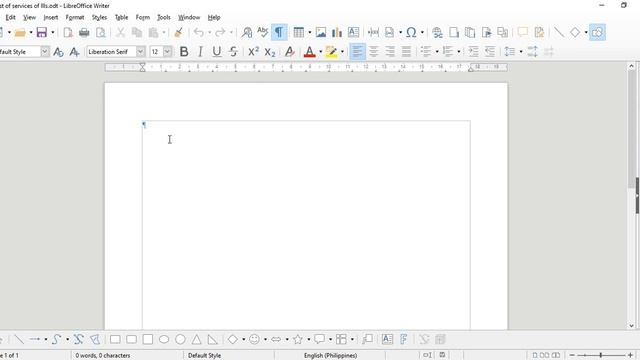Toggle Formatting Marks pilcrow button

279,32
